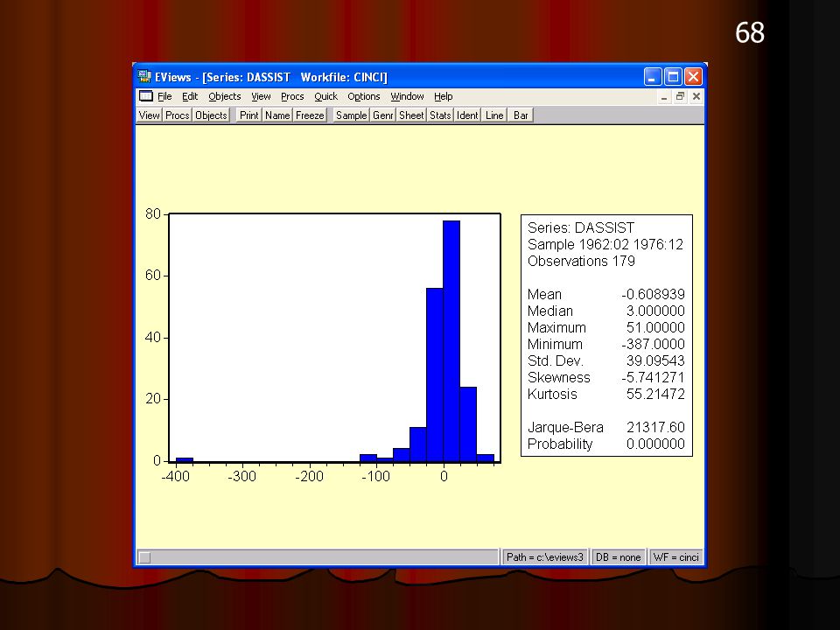
Task: Click the Skewness value -5.741271
Action: (x=653, y=377)
